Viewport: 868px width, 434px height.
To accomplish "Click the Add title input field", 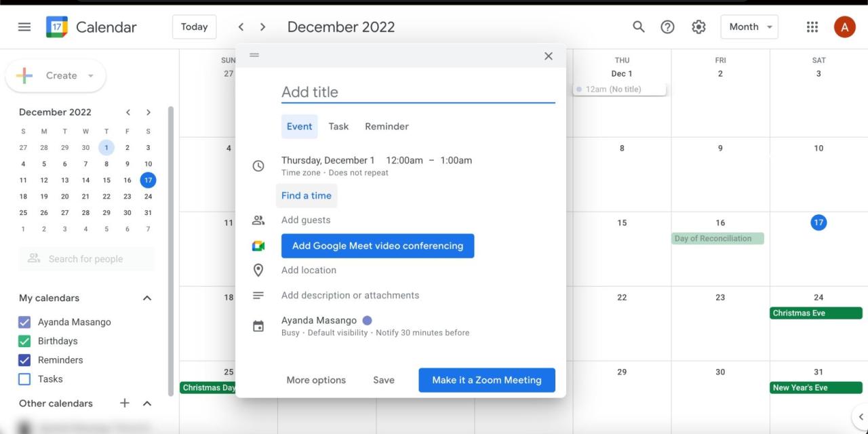I will click(418, 92).
